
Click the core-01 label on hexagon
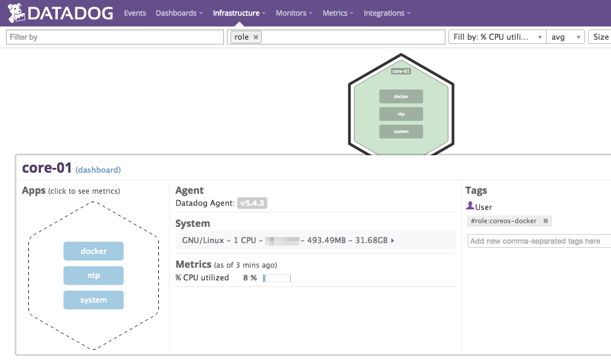pos(401,71)
